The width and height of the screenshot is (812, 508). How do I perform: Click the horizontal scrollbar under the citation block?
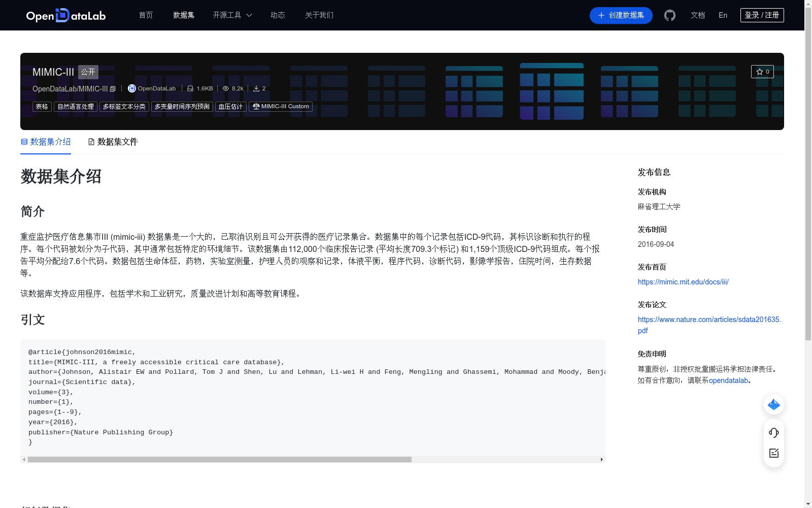(218, 459)
